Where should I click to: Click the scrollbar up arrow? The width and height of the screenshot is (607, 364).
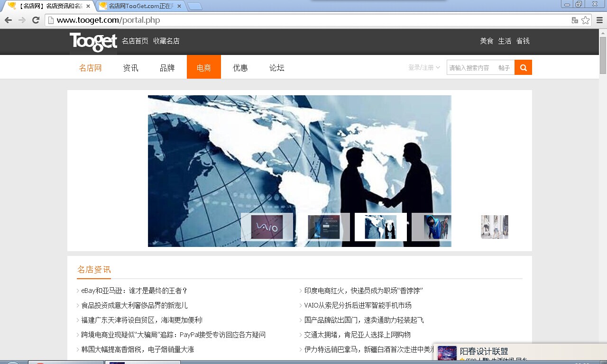[x=603, y=32]
